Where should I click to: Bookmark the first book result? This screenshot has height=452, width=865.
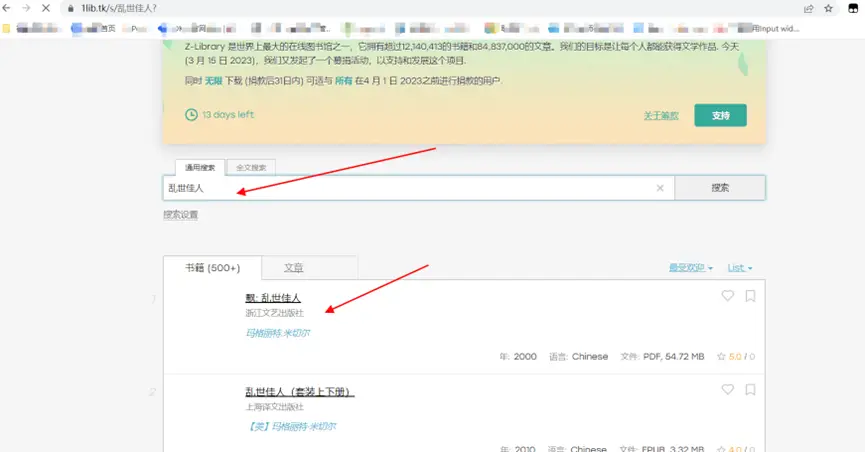click(750, 296)
